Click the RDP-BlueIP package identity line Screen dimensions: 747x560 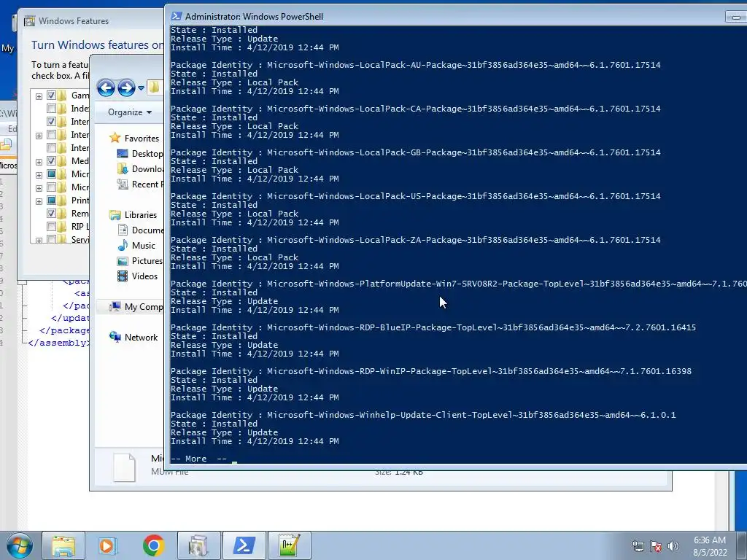point(433,327)
